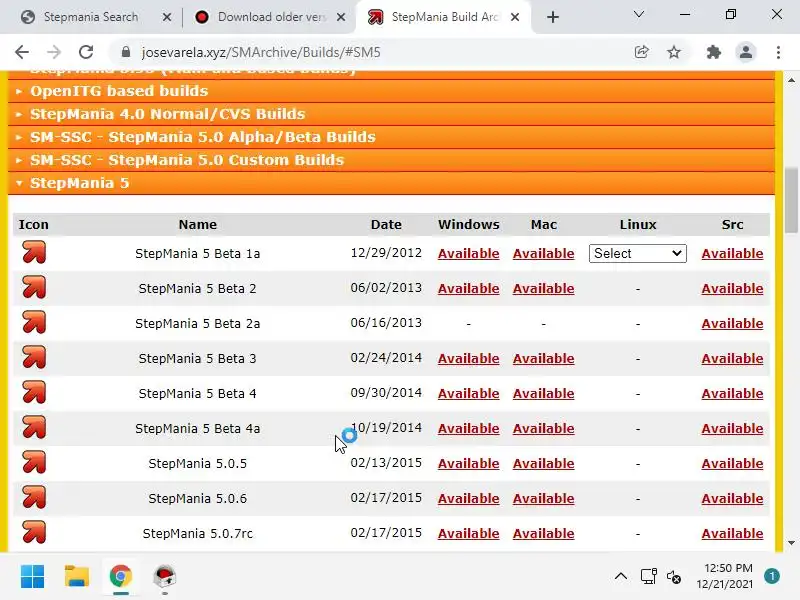Click the StepMania 5 Beta 4a arrow icon
800x600 pixels.
(34, 428)
